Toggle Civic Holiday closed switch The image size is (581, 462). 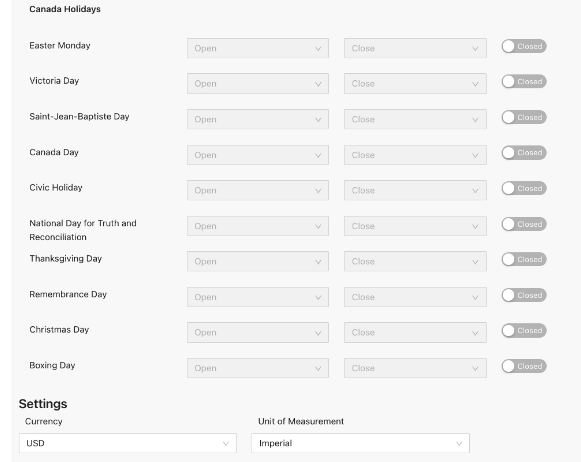[524, 188]
